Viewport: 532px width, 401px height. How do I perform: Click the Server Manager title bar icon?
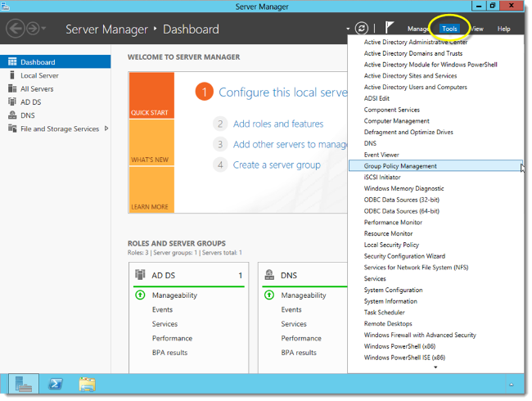6,7
